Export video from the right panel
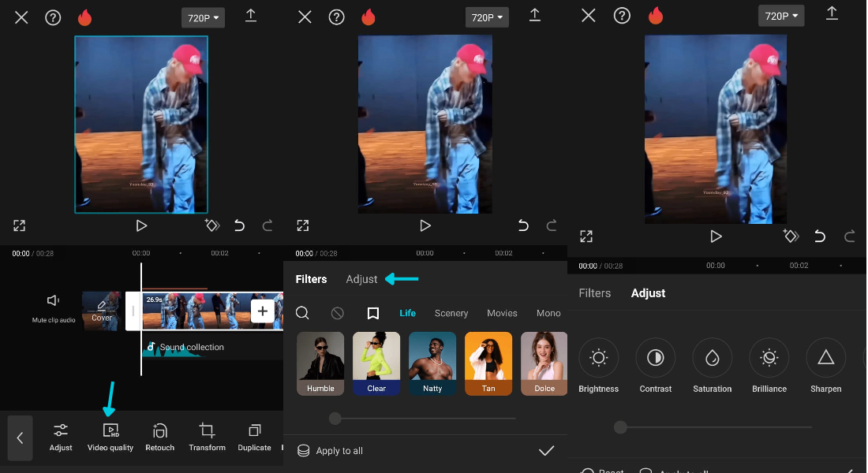The width and height of the screenshot is (868, 473). coord(832,13)
